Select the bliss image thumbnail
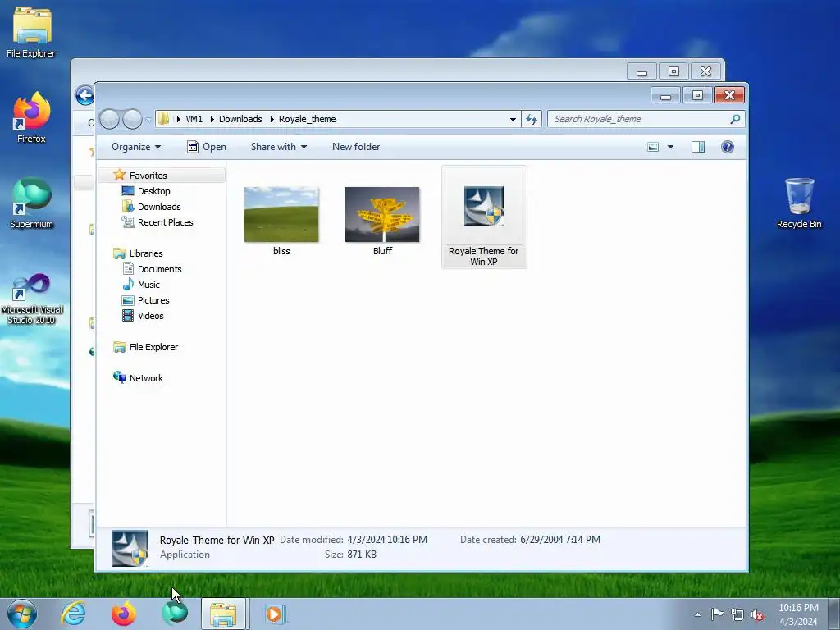840x630 pixels. [281, 214]
